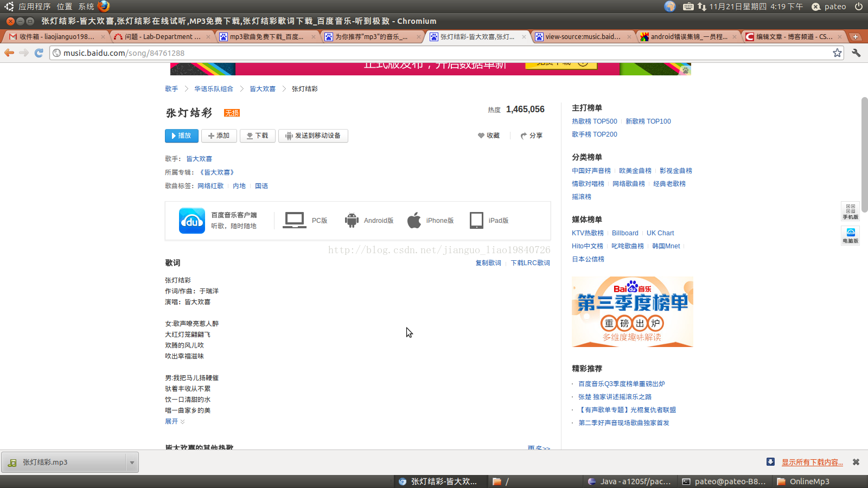This screenshot has height=488, width=868.
Task: Switch to Java - a1205f taskbar window
Action: (629, 481)
